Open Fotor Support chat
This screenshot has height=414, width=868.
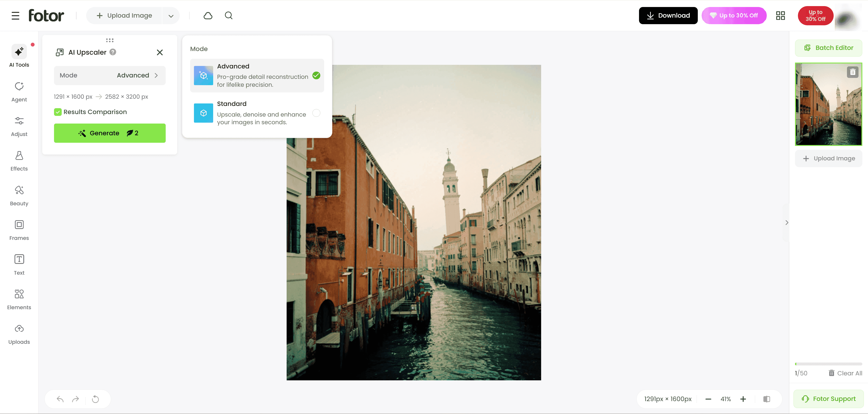829,399
